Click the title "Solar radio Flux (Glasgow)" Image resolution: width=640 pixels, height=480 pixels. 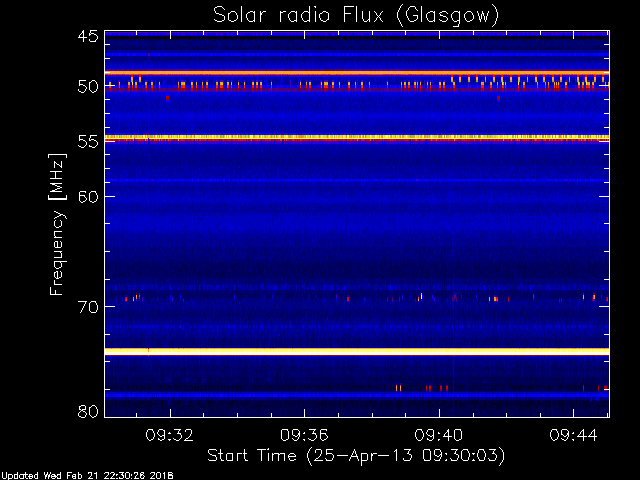coord(356,16)
